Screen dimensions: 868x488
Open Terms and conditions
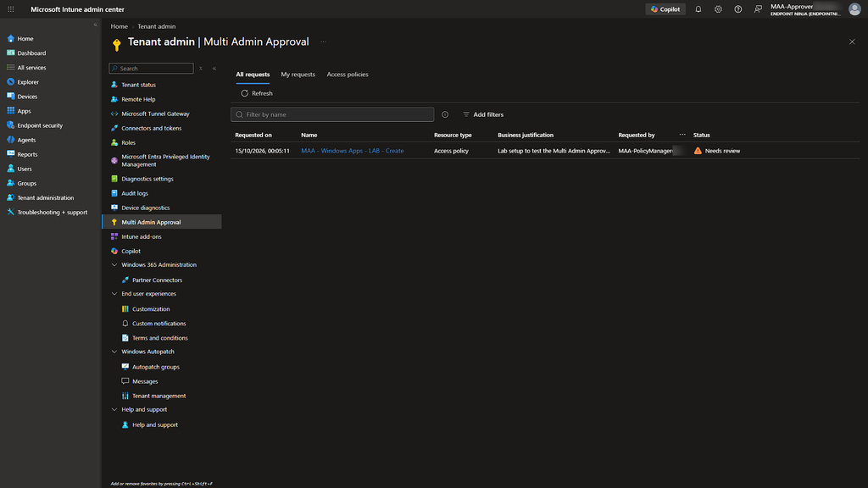tap(160, 337)
